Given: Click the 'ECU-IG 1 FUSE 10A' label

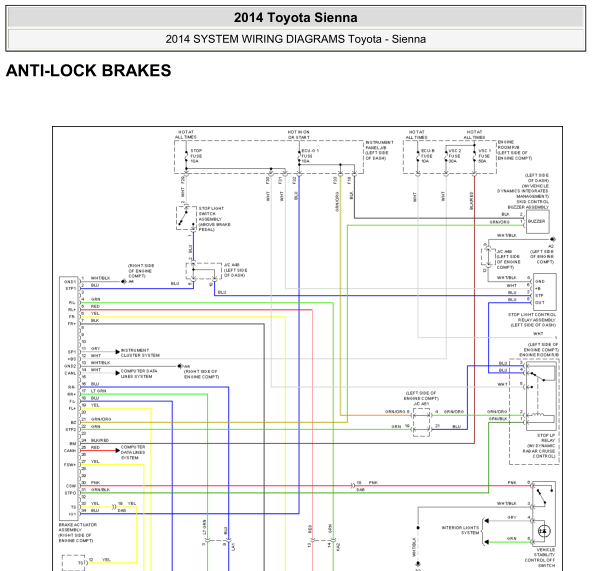Looking at the screenshot, I should pos(309,156).
